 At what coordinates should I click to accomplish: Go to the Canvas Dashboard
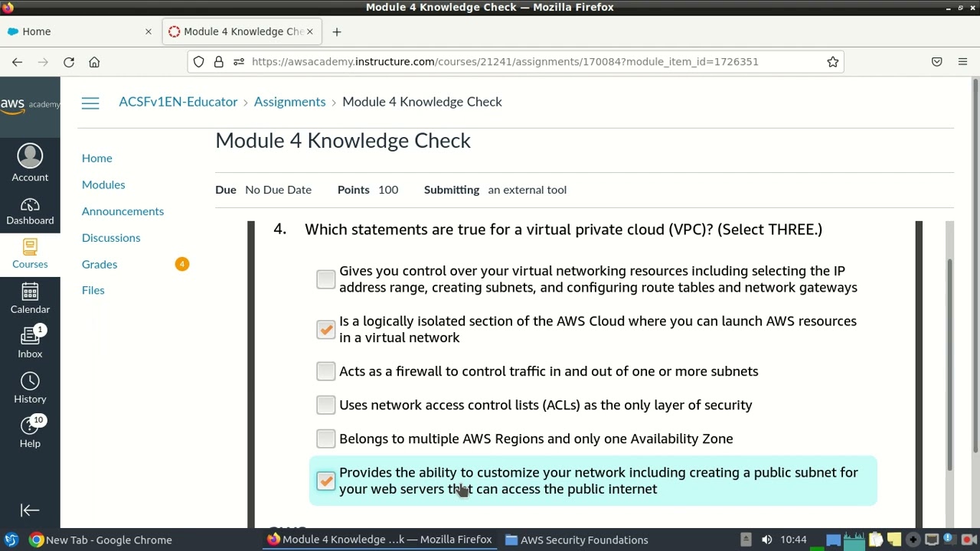click(30, 212)
